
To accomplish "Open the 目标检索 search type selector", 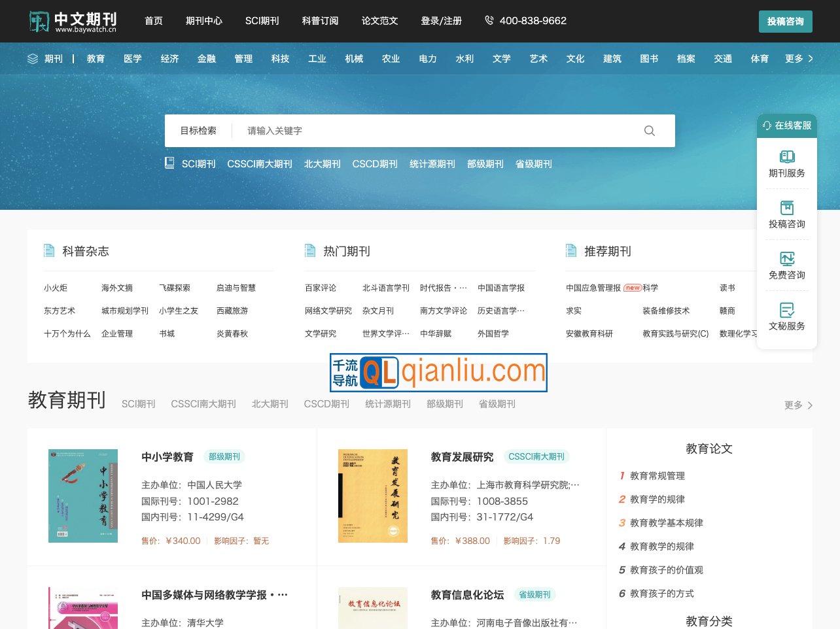I will [x=198, y=131].
